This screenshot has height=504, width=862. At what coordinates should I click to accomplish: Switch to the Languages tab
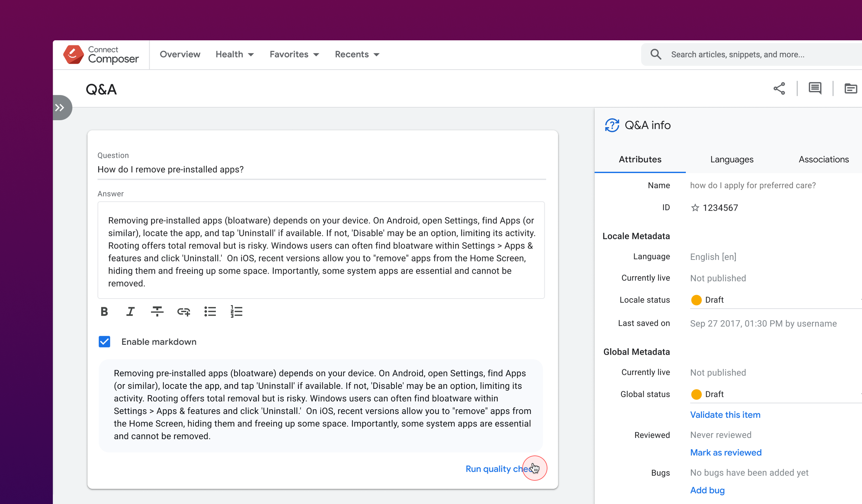click(732, 159)
